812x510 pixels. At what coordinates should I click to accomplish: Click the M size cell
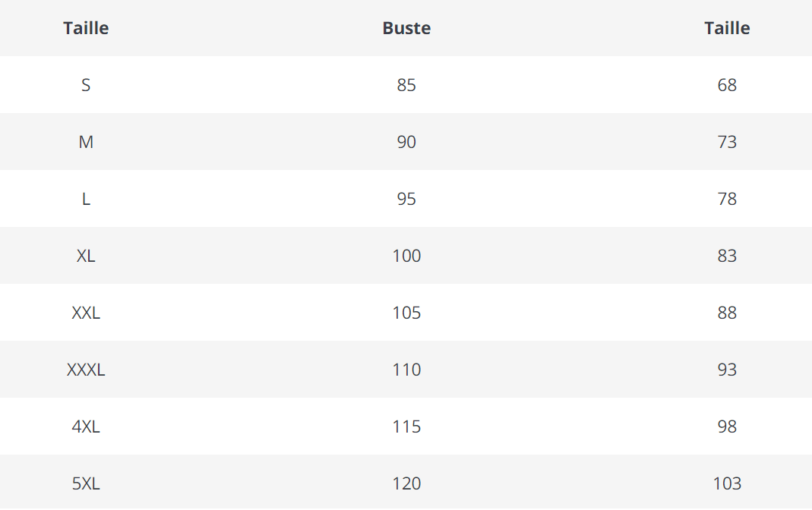pos(86,142)
